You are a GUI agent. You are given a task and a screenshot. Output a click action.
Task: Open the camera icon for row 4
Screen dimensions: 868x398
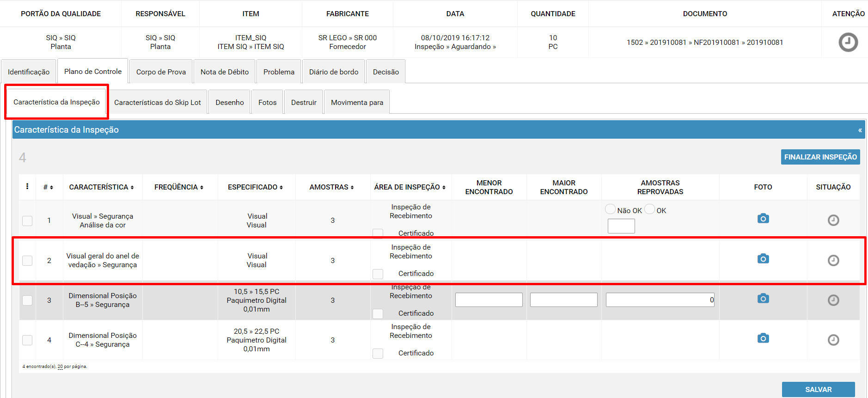(x=763, y=338)
